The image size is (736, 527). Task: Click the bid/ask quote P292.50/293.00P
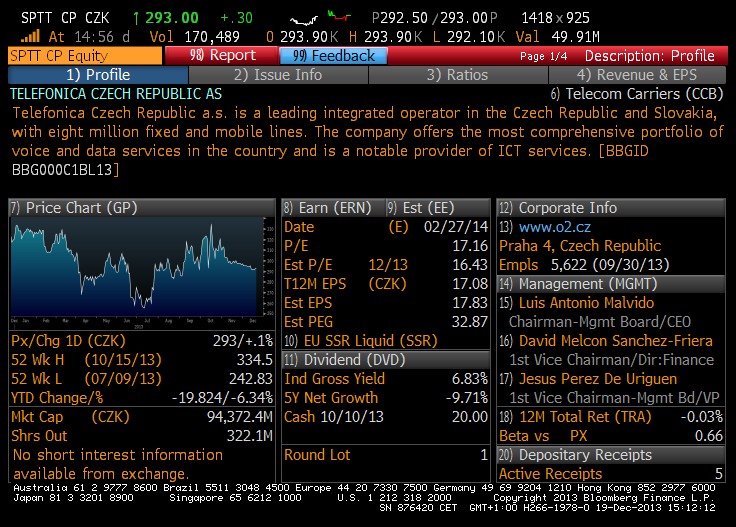(x=435, y=18)
